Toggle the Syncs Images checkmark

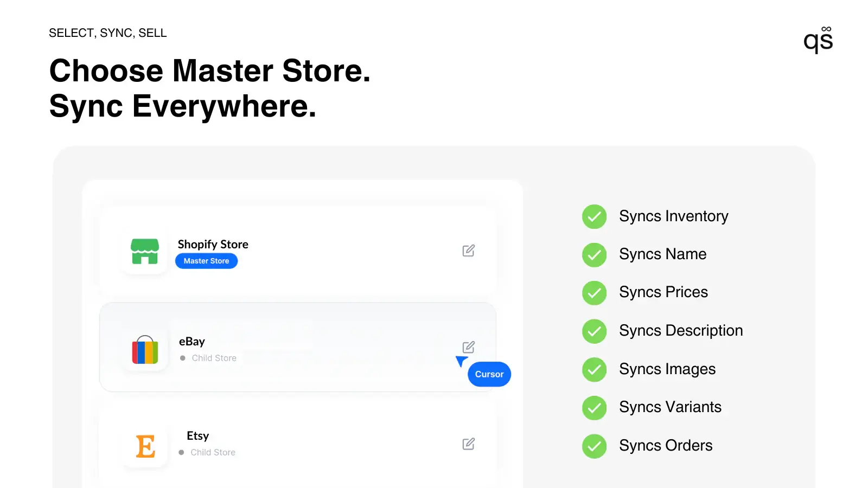[x=594, y=369]
